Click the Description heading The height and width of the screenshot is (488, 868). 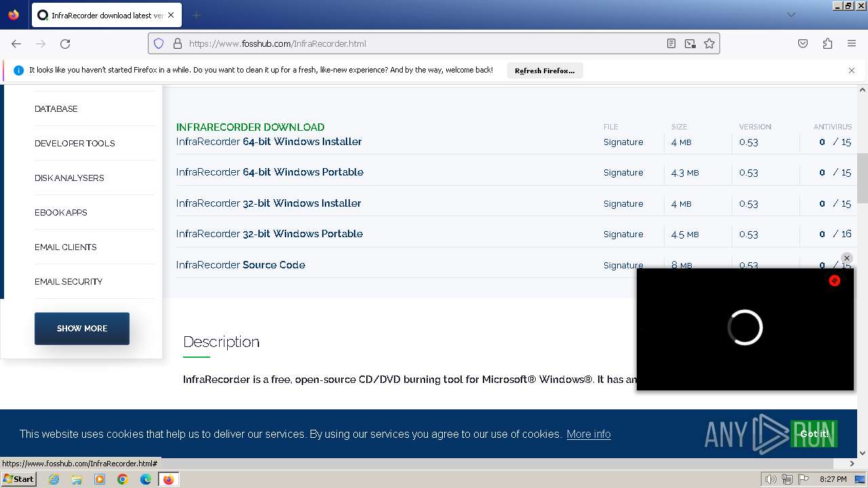[x=221, y=342]
